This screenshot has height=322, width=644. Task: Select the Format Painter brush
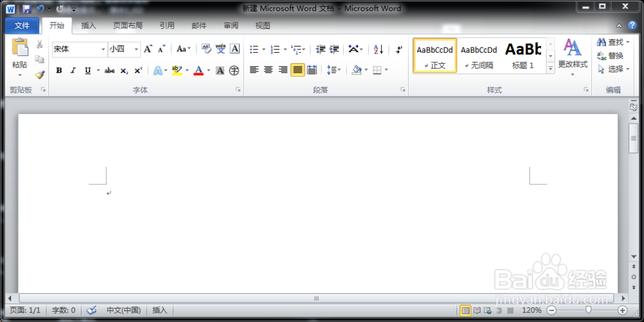(x=40, y=74)
